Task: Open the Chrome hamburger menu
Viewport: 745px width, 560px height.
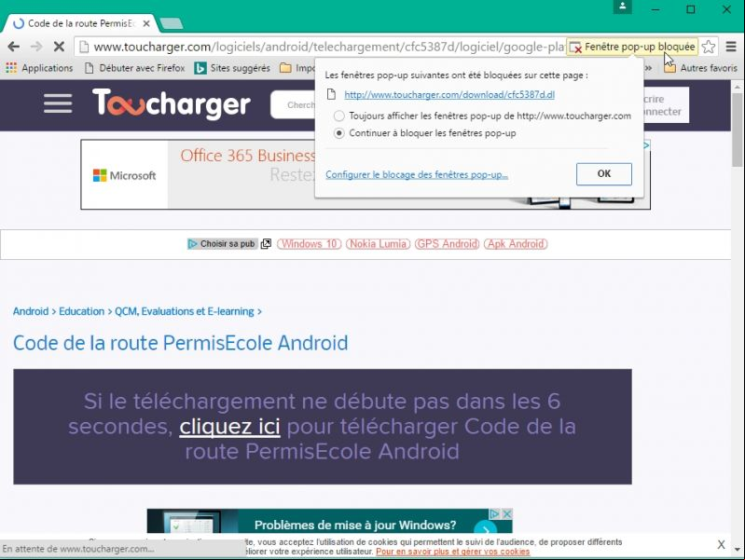Action: coord(731,47)
